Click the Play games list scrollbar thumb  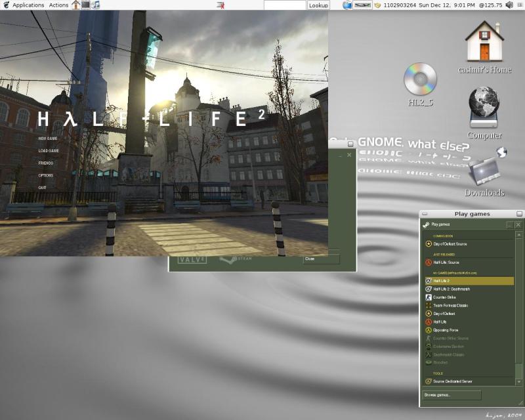pyautogui.click(x=518, y=371)
